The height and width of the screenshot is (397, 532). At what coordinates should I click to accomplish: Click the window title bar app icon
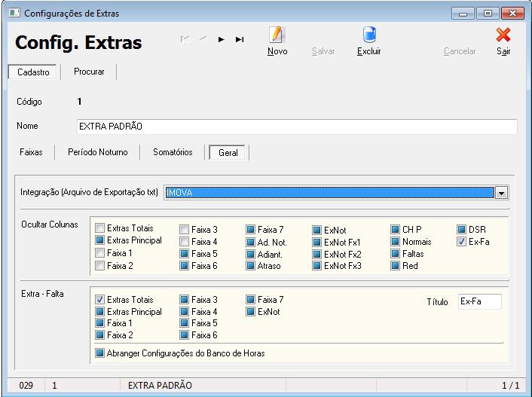click(x=13, y=13)
